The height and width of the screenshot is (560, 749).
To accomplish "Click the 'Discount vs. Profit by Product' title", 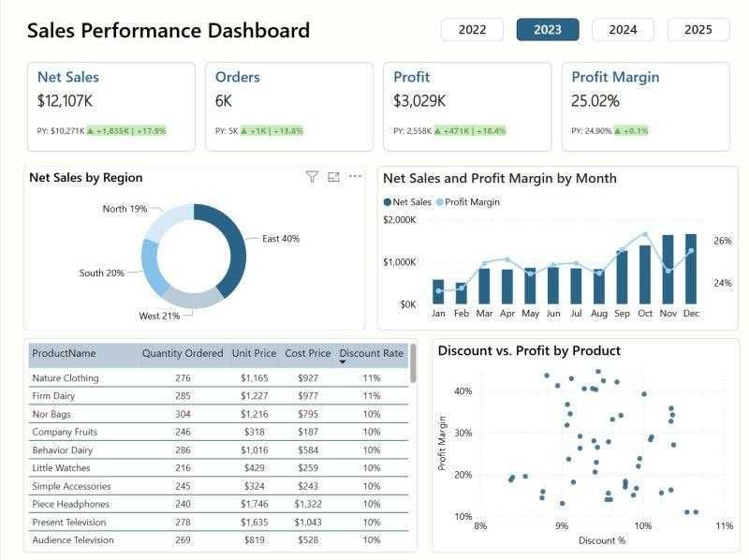I will pyautogui.click(x=529, y=351).
